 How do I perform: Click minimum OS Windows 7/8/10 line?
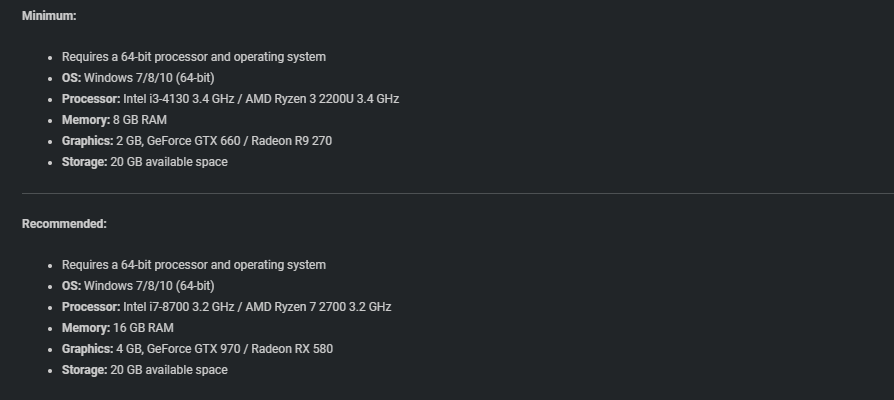pyautogui.click(x=138, y=78)
